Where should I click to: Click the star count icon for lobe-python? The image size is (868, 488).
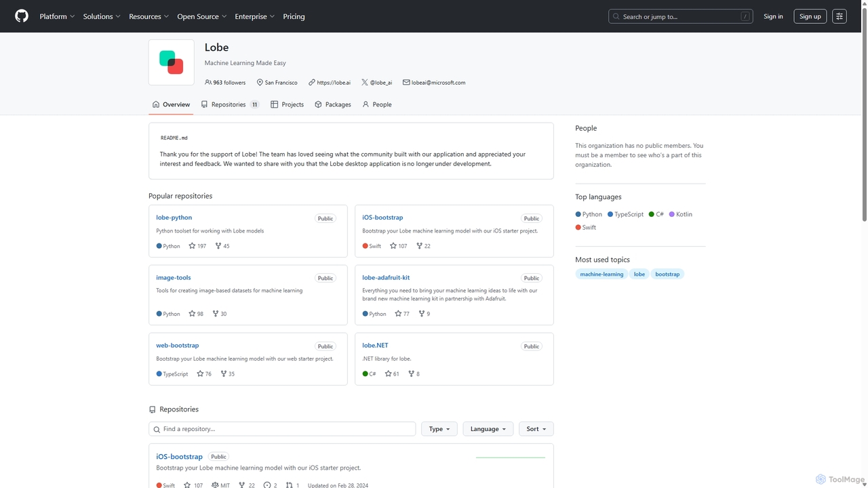click(192, 246)
